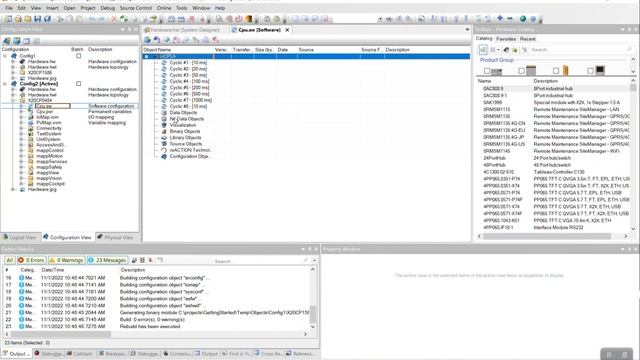This screenshot has width=640, height=360.
Task: Click the hardware catalog Search field
Action: (582, 50)
